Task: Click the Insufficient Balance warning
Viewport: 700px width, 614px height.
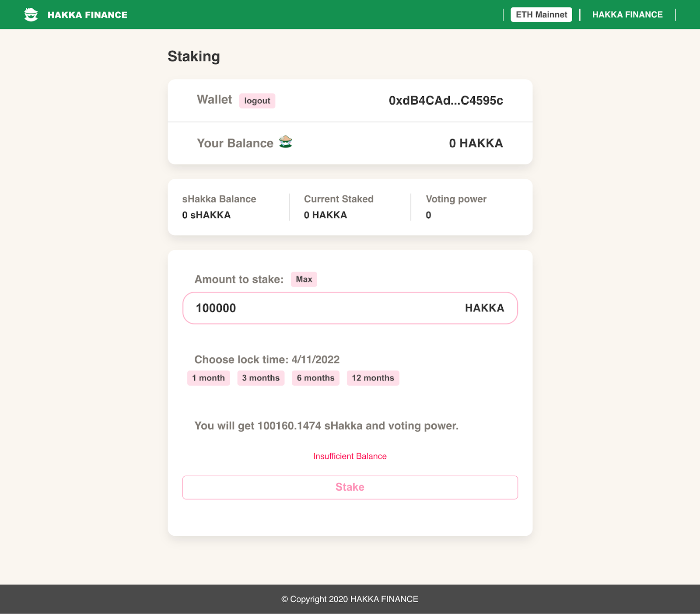Action: coord(350,456)
